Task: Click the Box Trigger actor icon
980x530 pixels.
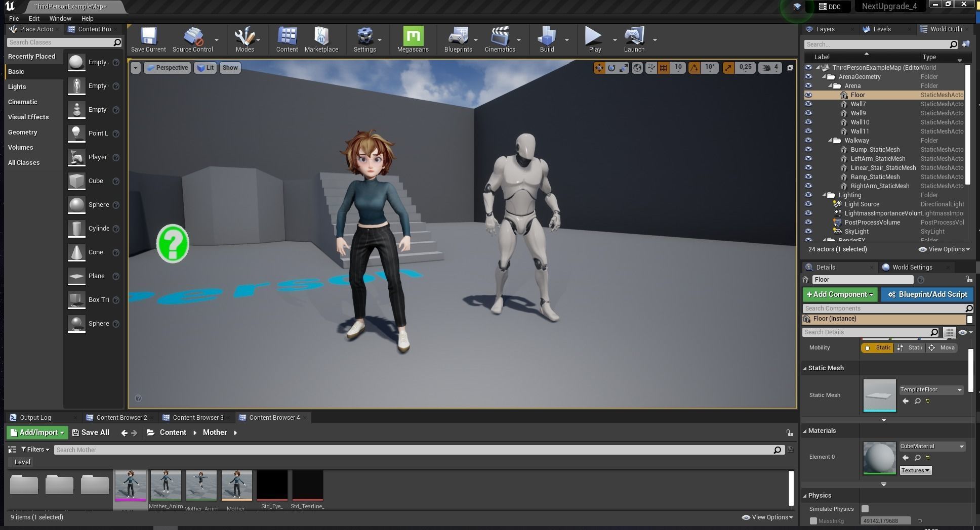Action: coord(76,300)
